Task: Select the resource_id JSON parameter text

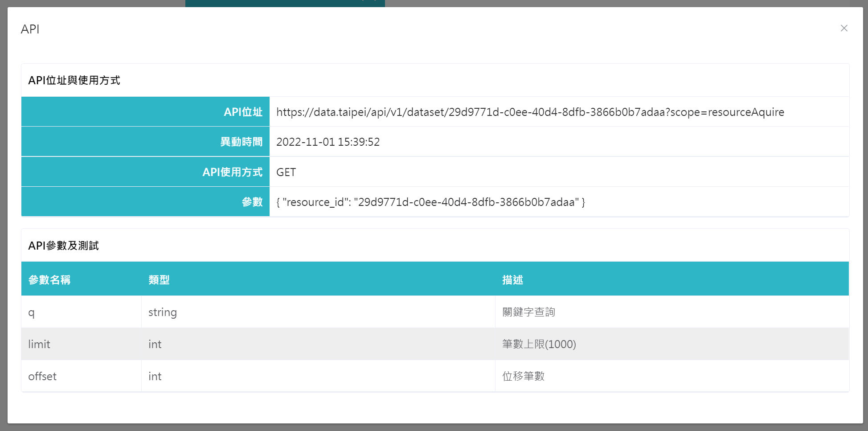Action: (431, 202)
